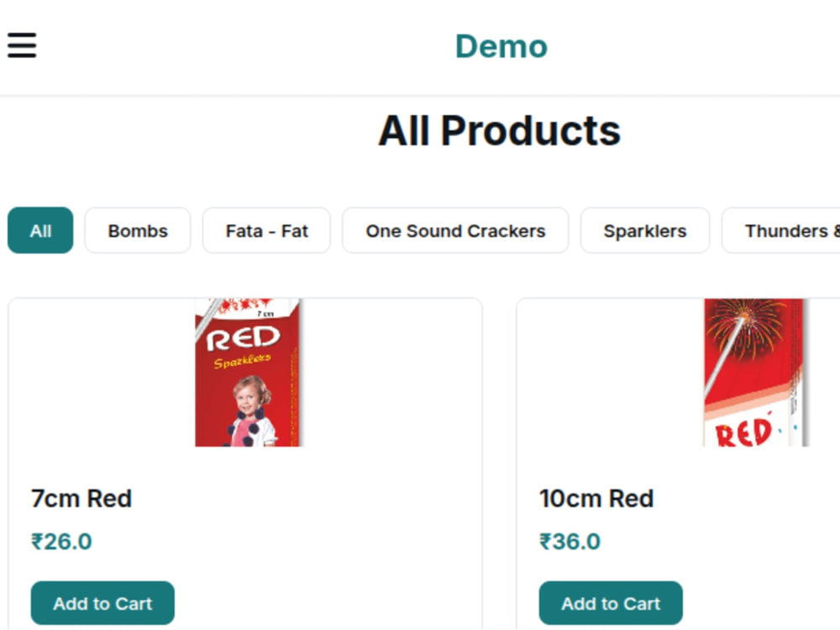Image resolution: width=840 pixels, height=630 pixels.
Task: Go to the Demo home title
Action: click(501, 46)
